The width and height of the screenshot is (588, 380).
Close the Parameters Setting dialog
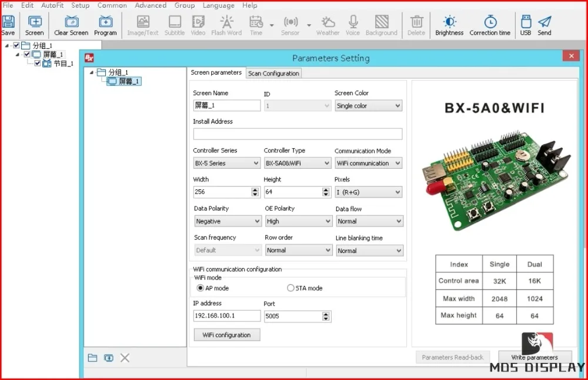[x=571, y=56]
